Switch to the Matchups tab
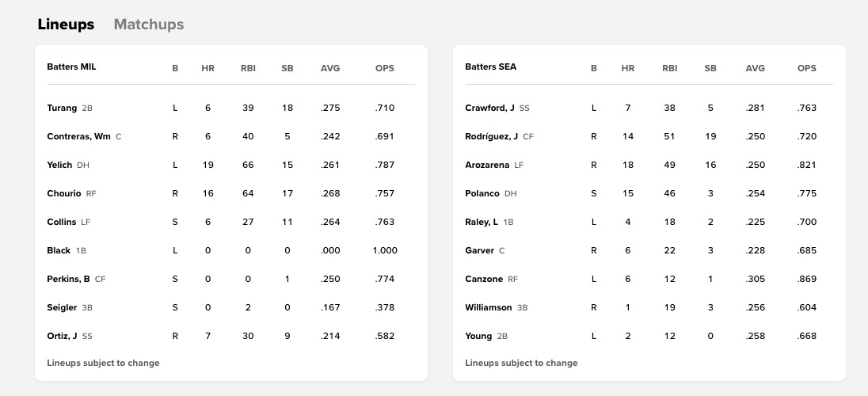 [149, 25]
